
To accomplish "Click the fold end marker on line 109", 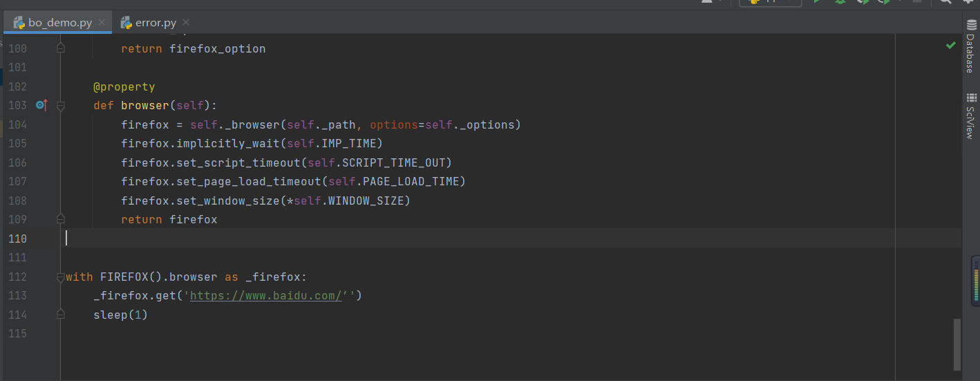I will 61,219.
